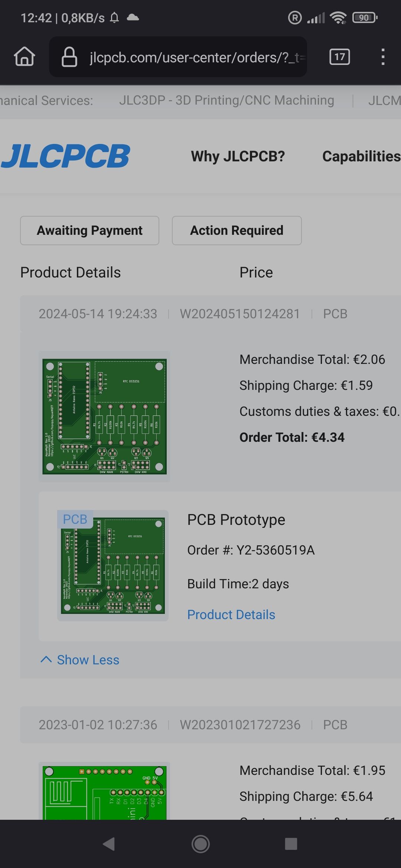Open the large dark green PCB preview image
The width and height of the screenshot is (401, 868).
104,416
